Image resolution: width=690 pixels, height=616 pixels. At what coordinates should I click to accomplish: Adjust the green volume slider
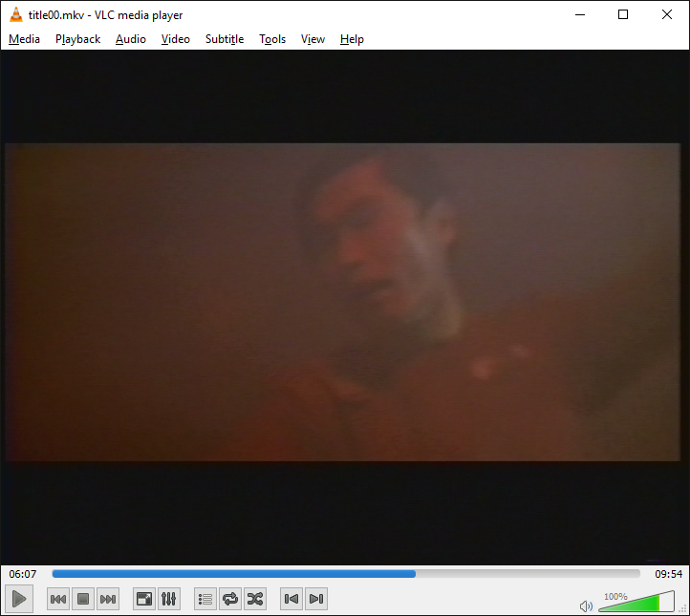click(x=636, y=602)
